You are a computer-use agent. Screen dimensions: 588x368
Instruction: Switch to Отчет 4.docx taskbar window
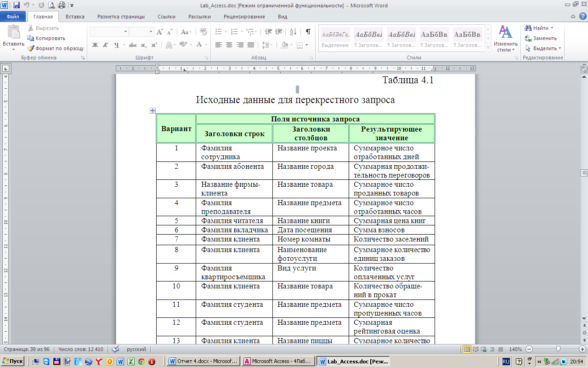click(x=204, y=362)
